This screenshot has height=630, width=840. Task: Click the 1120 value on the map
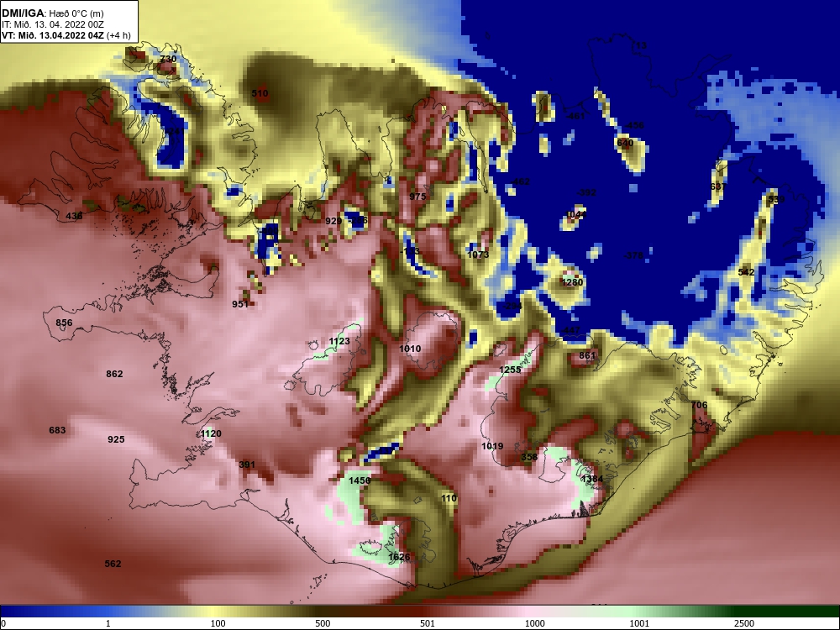(211, 433)
